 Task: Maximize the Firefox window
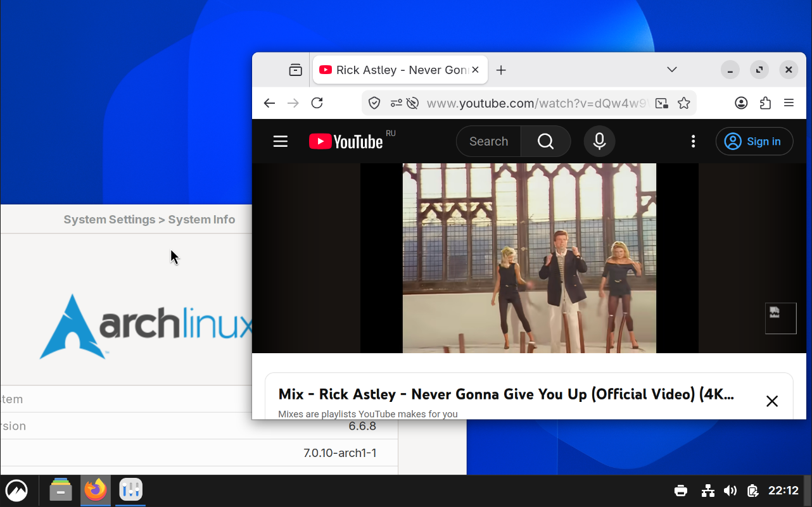759,70
